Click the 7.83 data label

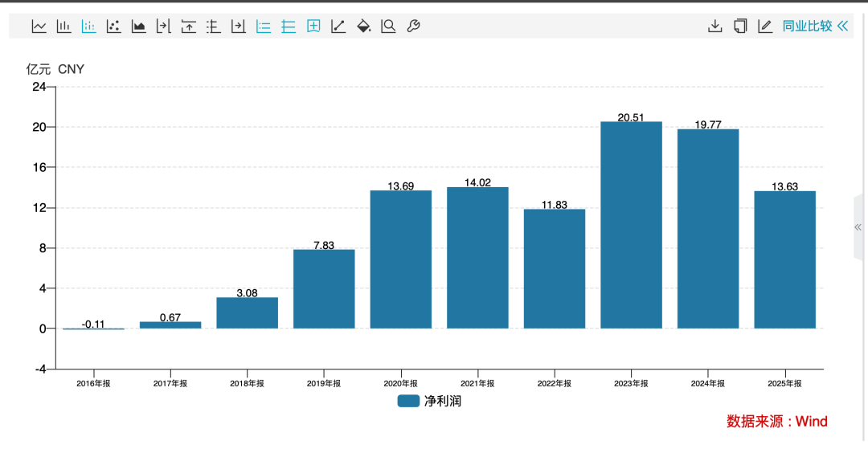click(324, 246)
